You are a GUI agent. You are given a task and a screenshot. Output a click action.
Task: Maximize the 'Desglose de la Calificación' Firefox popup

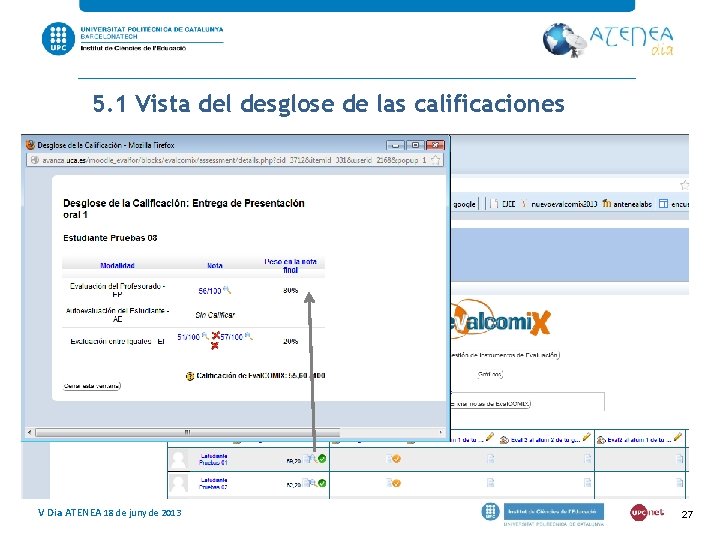pos(415,145)
